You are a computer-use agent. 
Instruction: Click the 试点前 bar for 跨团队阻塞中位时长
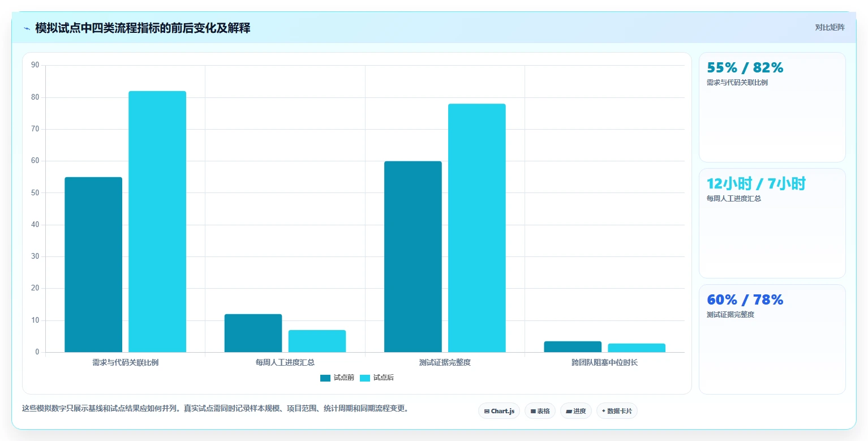[x=573, y=346]
